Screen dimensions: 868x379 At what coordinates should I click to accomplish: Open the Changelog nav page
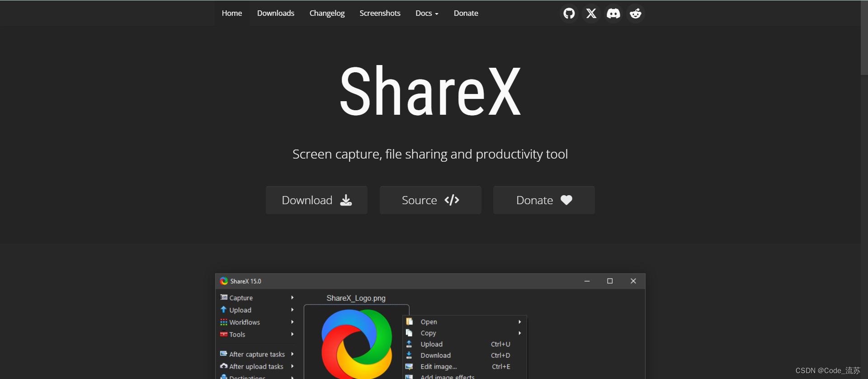pyautogui.click(x=327, y=13)
